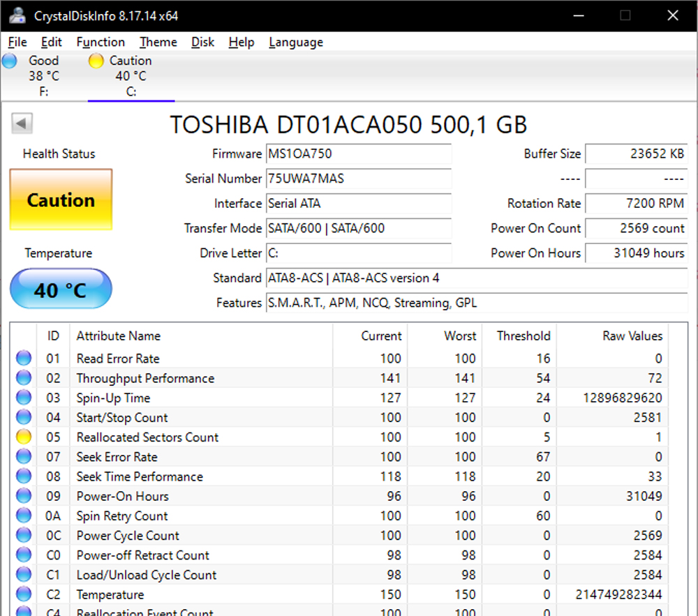Click the Firmware field MS1OA750
Viewport: 698px width, 616px height.
[358, 153]
